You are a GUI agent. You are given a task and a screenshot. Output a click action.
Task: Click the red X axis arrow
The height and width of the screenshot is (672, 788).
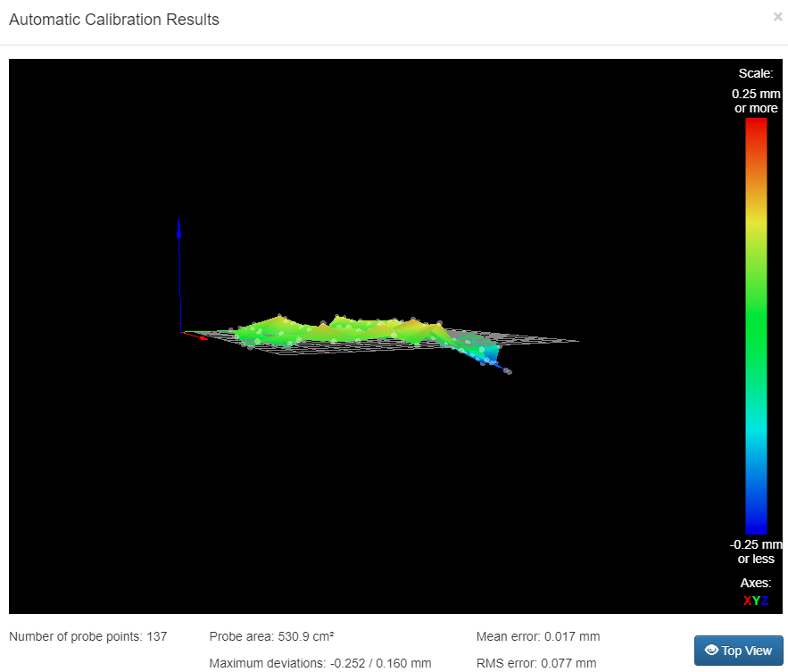195,336
